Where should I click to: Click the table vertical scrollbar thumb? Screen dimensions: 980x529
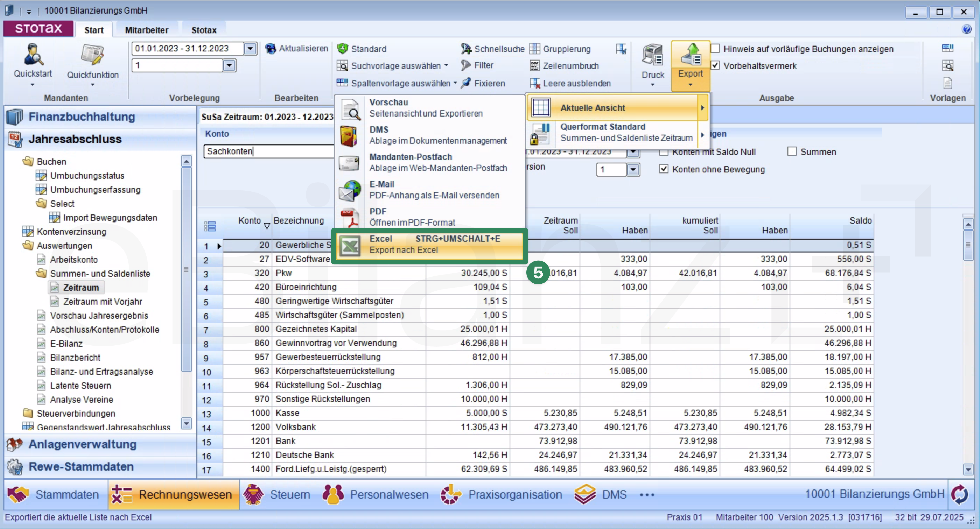[x=968, y=245]
